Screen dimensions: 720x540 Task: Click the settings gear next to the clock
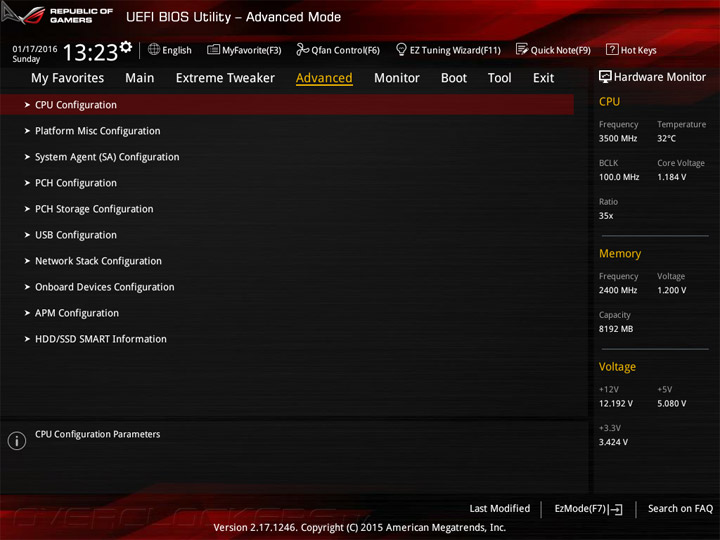pos(126,47)
